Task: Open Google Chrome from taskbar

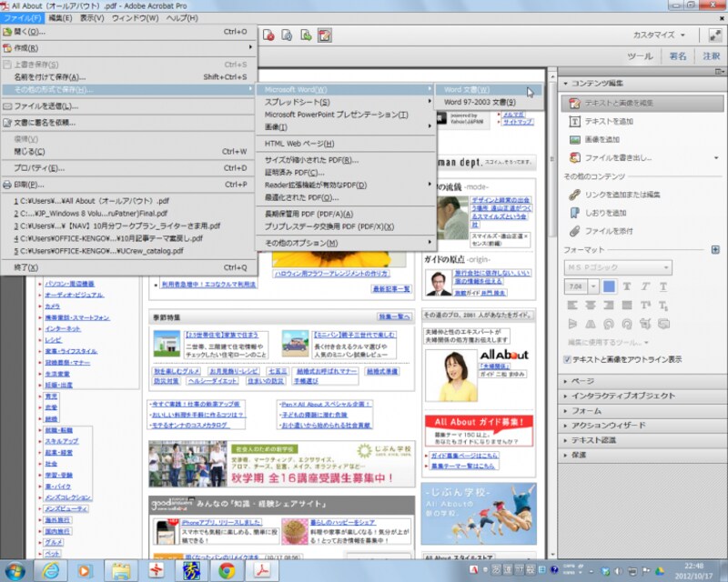Action: 227,570
